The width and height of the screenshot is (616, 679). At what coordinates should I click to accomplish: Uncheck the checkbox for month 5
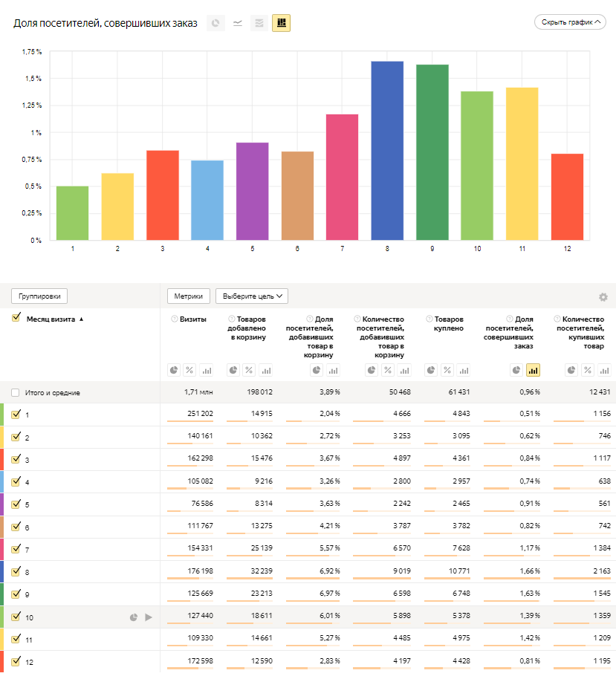[16, 504]
